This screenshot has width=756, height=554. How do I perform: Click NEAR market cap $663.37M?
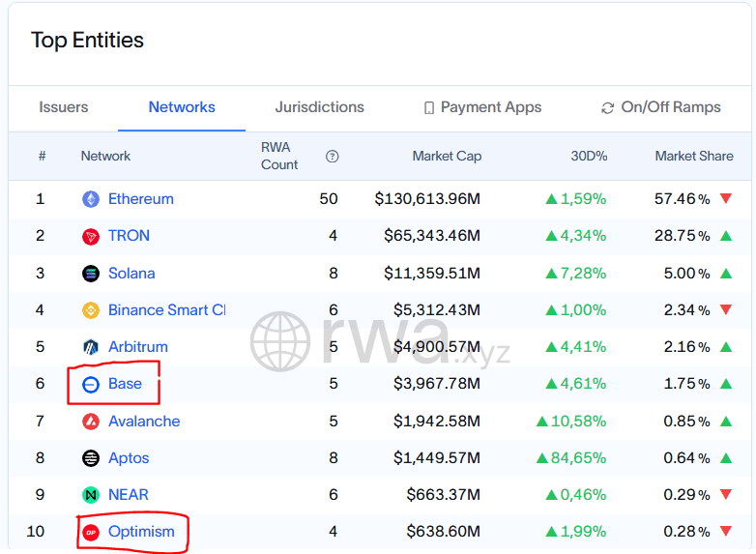coord(443,494)
